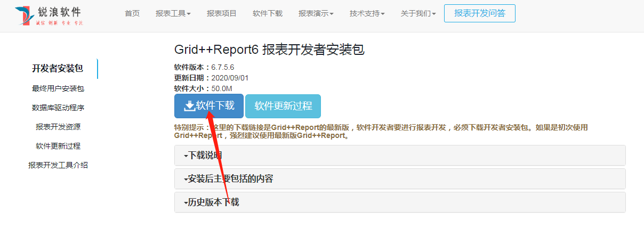Open 报表开发工具介绍 in the sidebar
The image size is (644, 236).
[x=58, y=165]
